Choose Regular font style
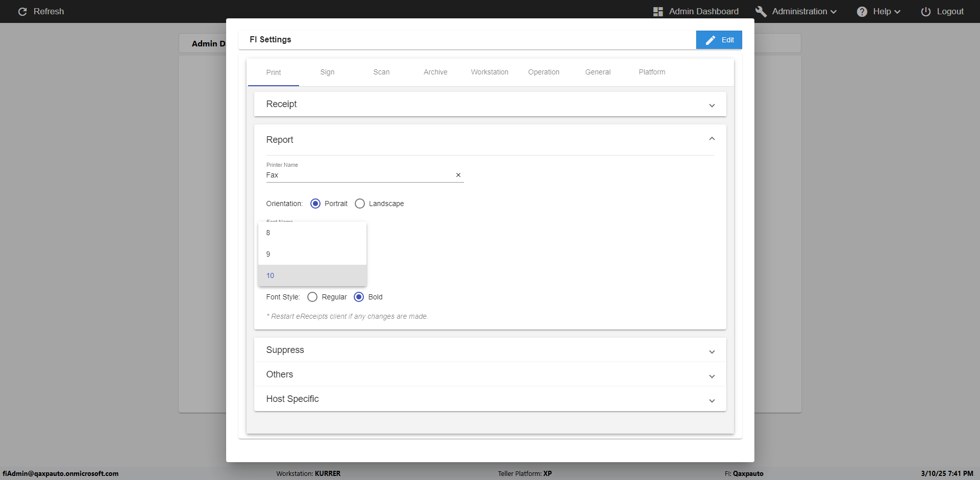980x480 pixels. coord(312,297)
